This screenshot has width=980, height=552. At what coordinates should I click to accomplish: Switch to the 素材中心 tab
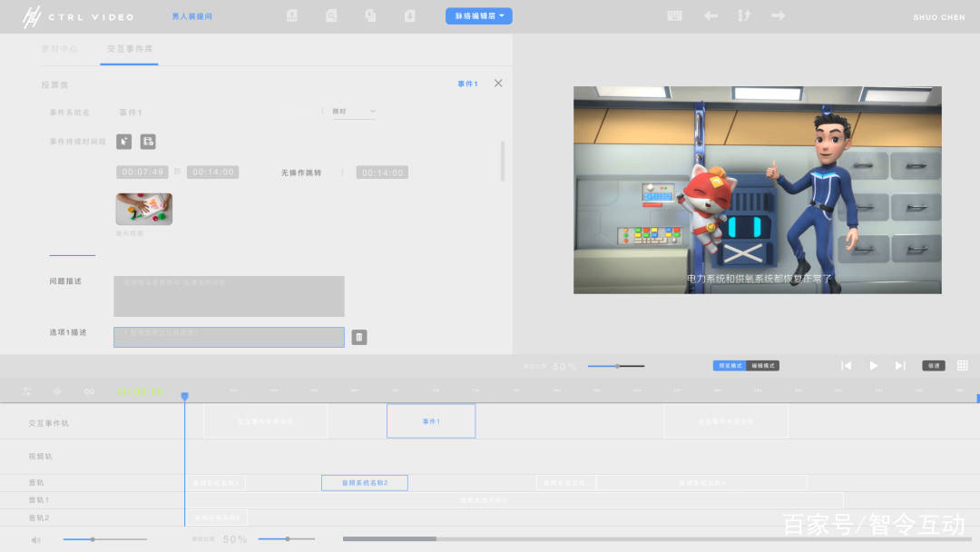pyautogui.click(x=59, y=49)
